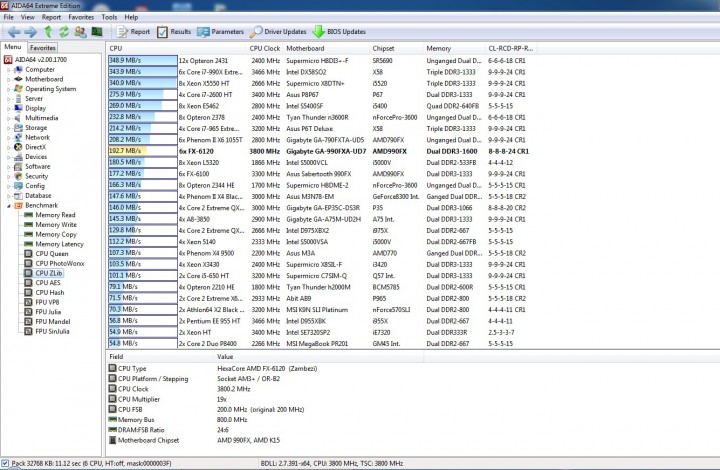
Task: Expand the Multimedia tree node
Action: tap(9, 118)
